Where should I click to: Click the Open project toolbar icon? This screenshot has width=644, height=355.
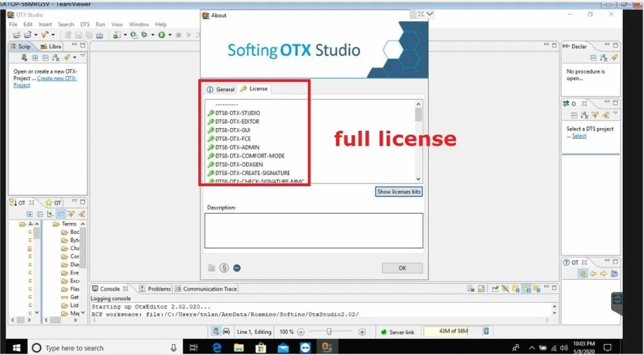(x=28, y=35)
